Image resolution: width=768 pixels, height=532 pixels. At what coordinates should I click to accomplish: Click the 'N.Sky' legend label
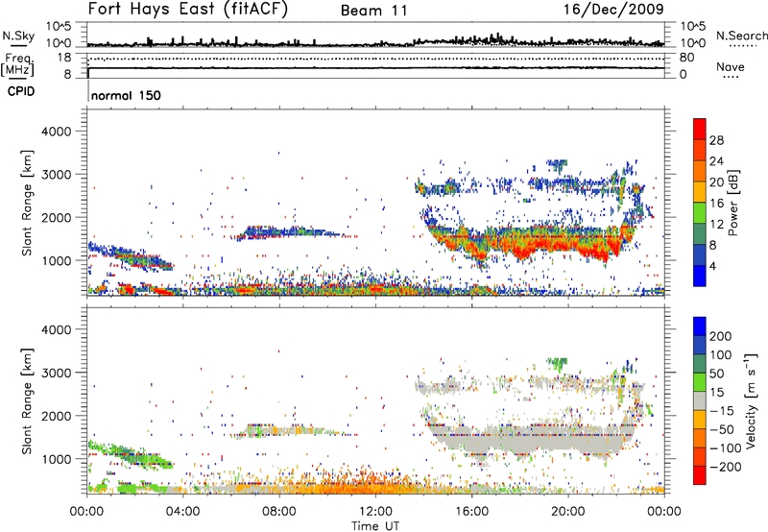coord(18,36)
